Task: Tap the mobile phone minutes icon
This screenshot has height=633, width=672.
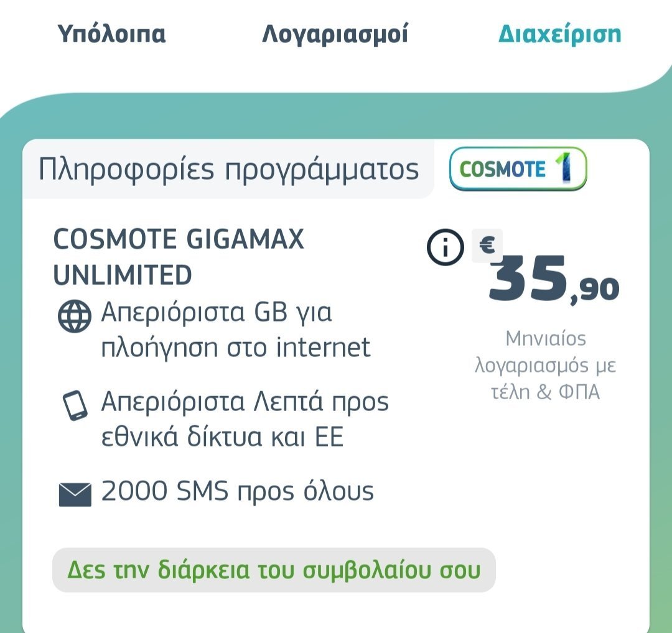Action: click(x=75, y=405)
